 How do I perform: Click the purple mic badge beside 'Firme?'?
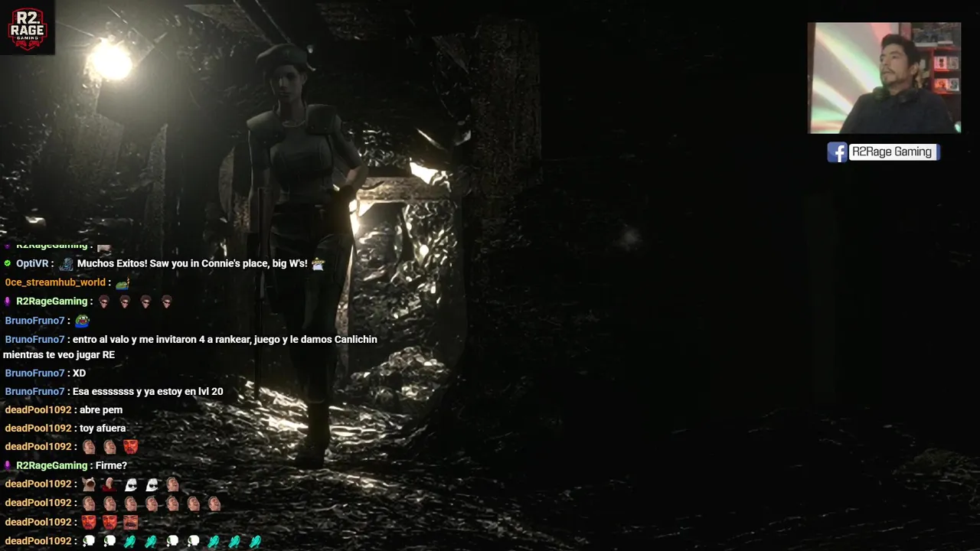click(x=8, y=465)
